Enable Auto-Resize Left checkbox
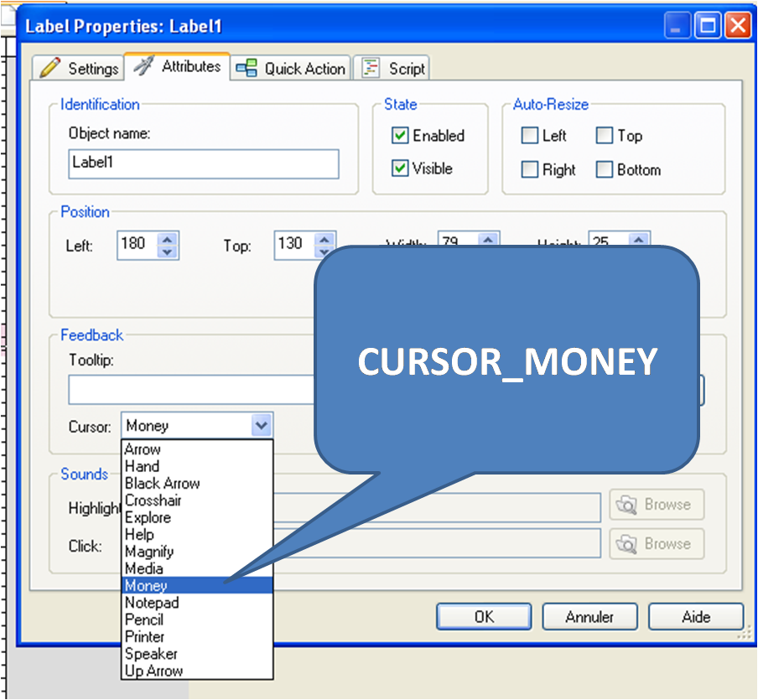This screenshot has width=758, height=700. pos(529,136)
